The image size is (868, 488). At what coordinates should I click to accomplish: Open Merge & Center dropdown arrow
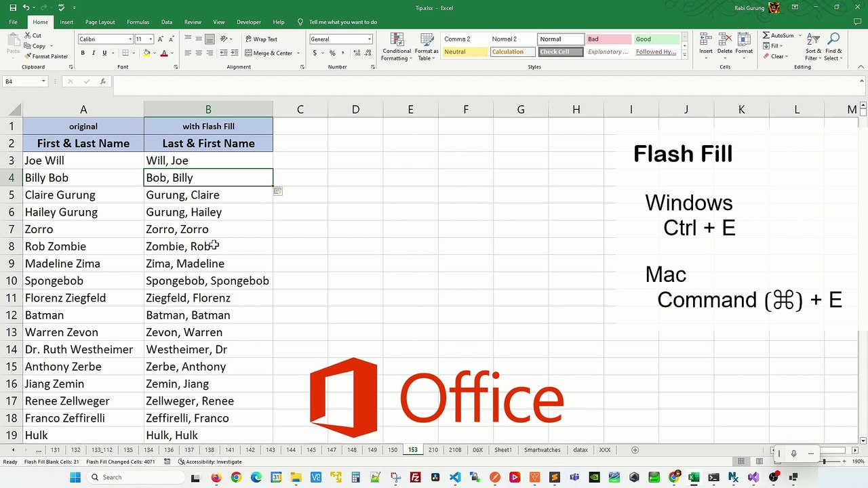click(x=298, y=53)
